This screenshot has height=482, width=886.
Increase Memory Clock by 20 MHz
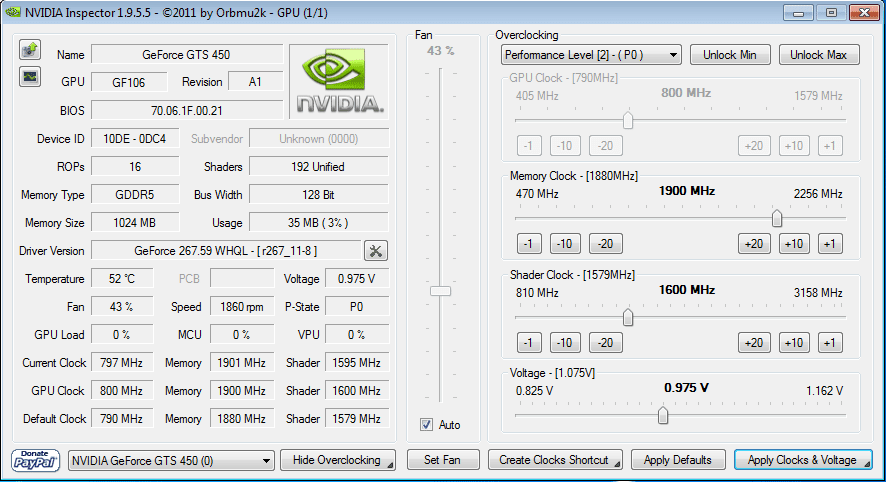coord(754,244)
